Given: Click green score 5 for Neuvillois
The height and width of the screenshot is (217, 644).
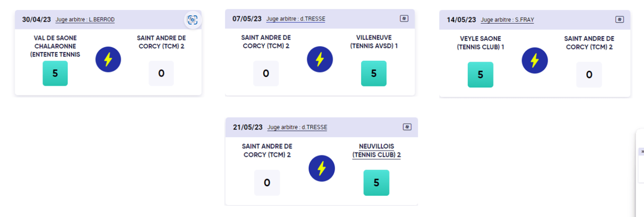Looking at the screenshot, I should click(x=376, y=183).
